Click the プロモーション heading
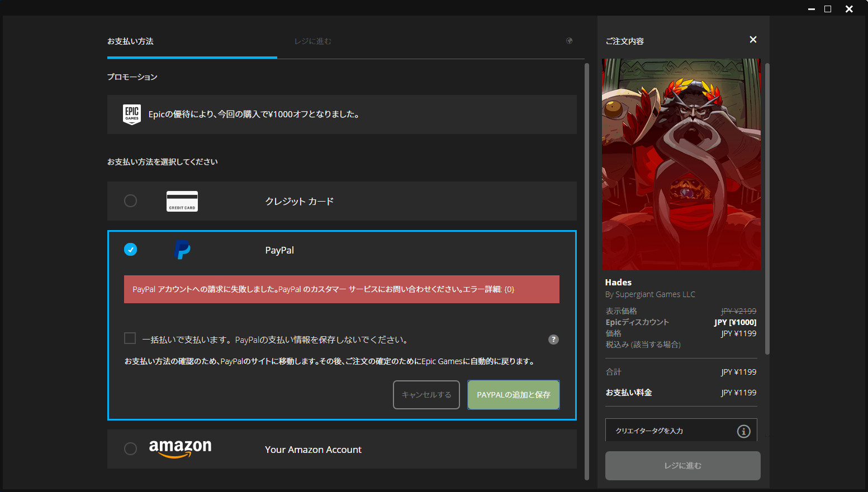The height and width of the screenshot is (492, 868). point(132,77)
